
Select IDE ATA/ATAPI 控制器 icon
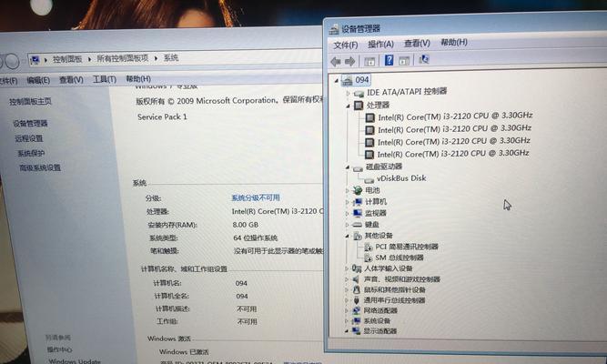point(359,94)
